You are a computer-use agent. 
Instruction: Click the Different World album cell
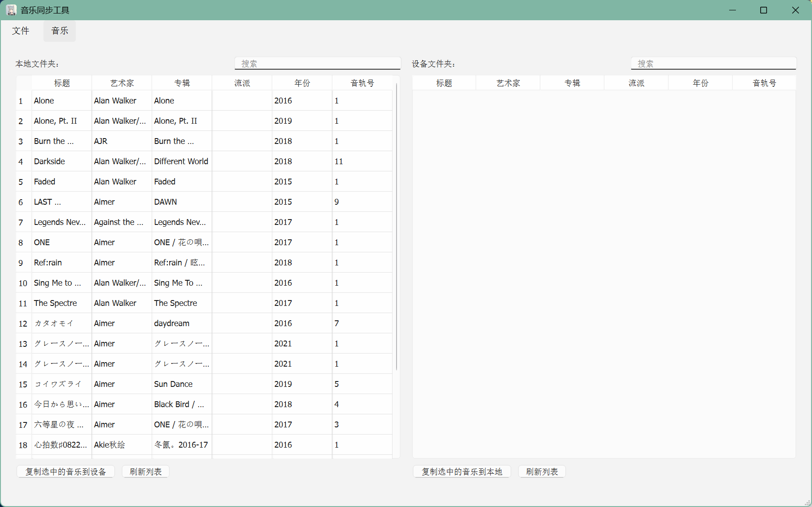pyautogui.click(x=182, y=161)
